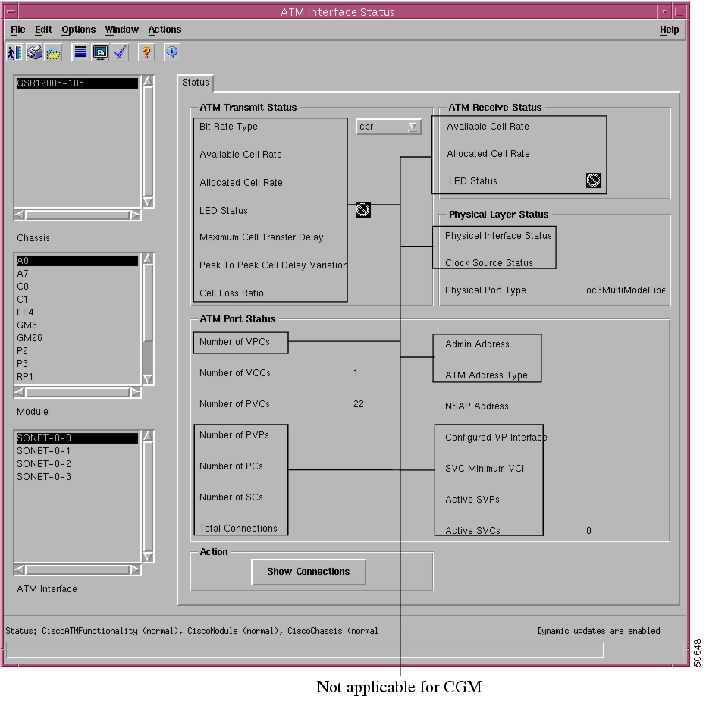The height and width of the screenshot is (709, 728).
Task: Select module GM6
Action: [x=77, y=325]
